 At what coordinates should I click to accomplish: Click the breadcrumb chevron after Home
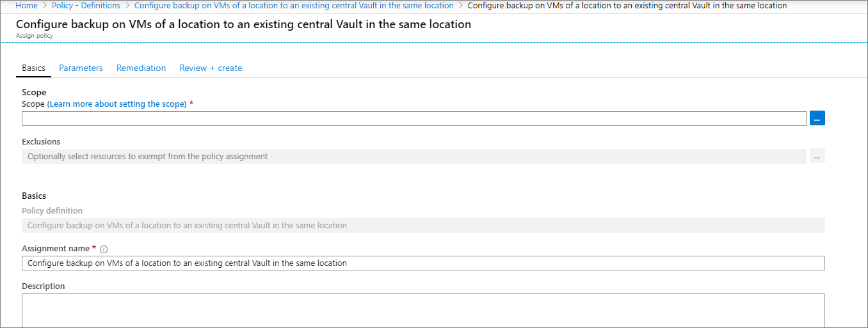(x=45, y=6)
